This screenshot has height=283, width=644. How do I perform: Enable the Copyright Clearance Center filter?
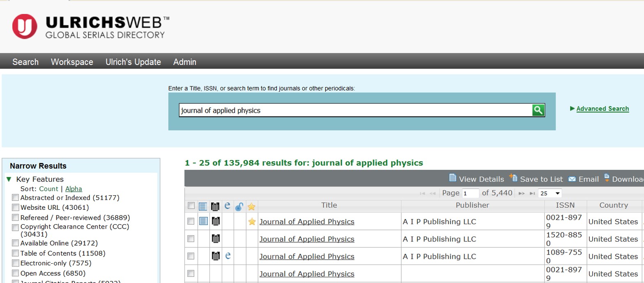[x=16, y=227]
